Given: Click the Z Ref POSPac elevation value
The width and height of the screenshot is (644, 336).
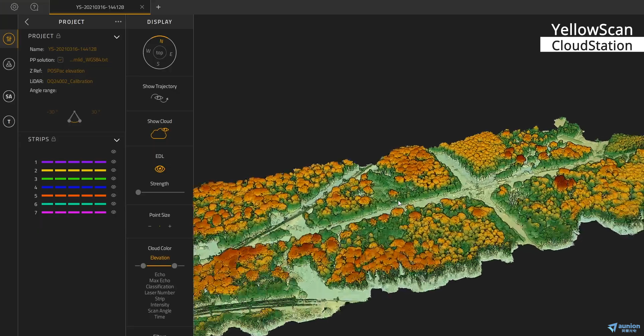Looking at the screenshot, I should pyautogui.click(x=66, y=71).
